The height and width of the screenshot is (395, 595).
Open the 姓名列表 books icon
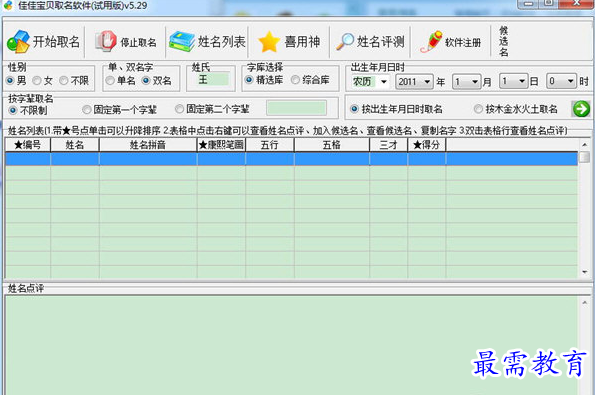[x=182, y=41]
